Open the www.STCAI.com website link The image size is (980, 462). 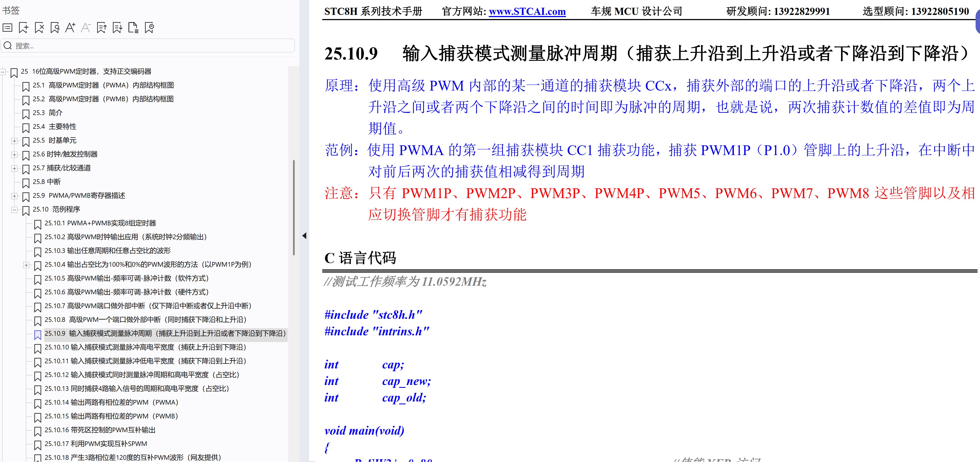(x=527, y=11)
